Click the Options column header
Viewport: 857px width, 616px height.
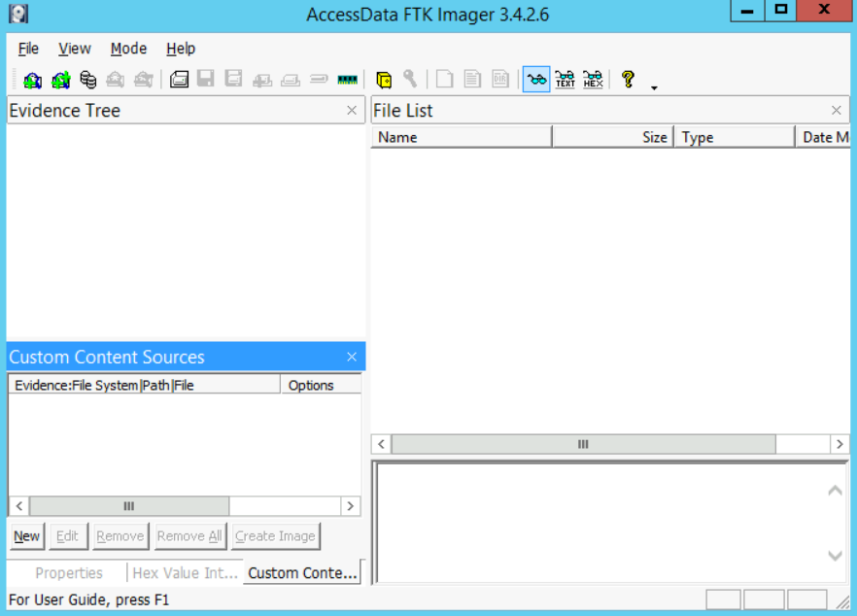[321, 385]
